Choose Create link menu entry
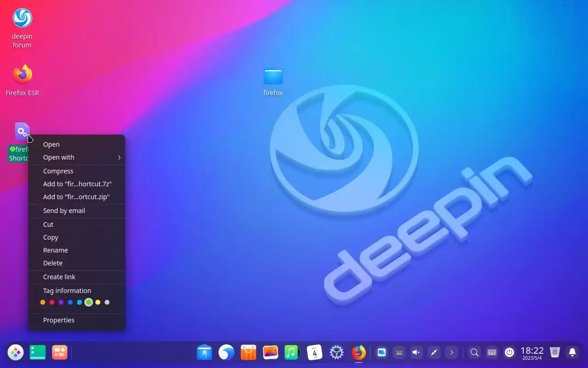This screenshot has height=368, width=588. (77, 277)
